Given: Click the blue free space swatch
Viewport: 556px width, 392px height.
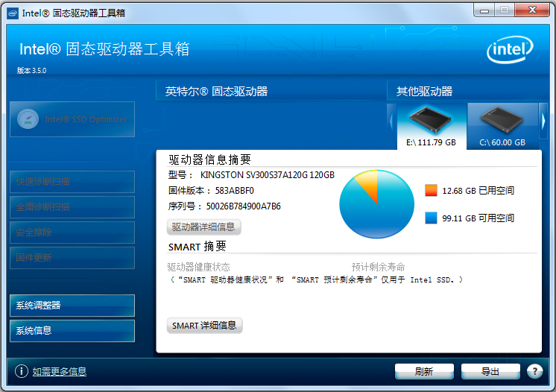Looking at the screenshot, I should [431, 218].
